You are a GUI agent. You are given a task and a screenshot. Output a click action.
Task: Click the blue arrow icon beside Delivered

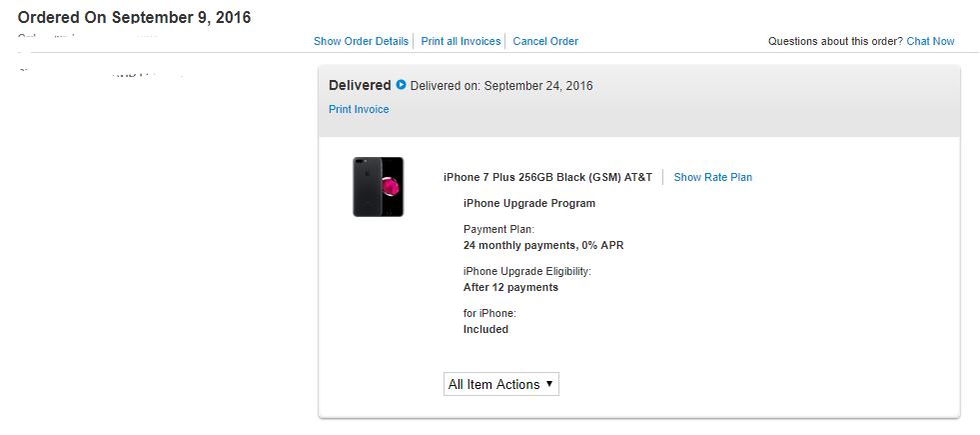(x=402, y=85)
